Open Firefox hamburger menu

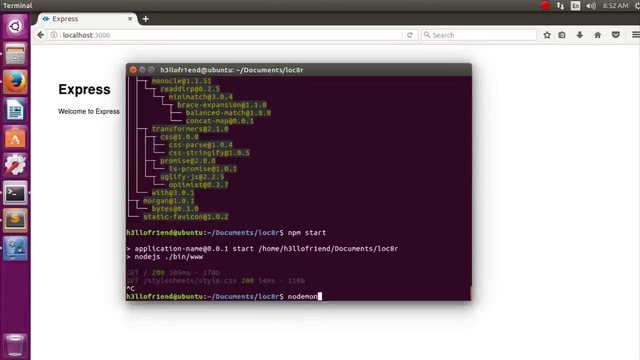pos(636,35)
